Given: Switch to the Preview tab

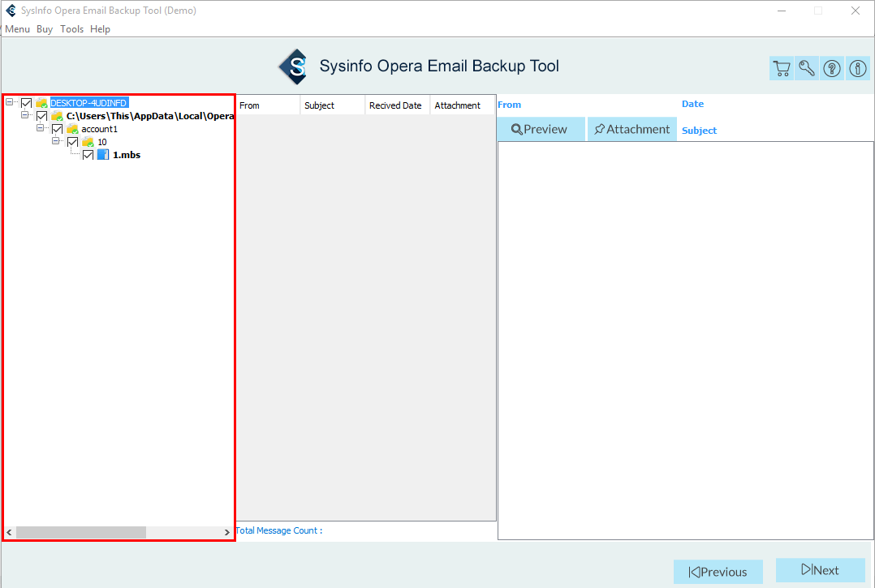Looking at the screenshot, I should point(541,129).
